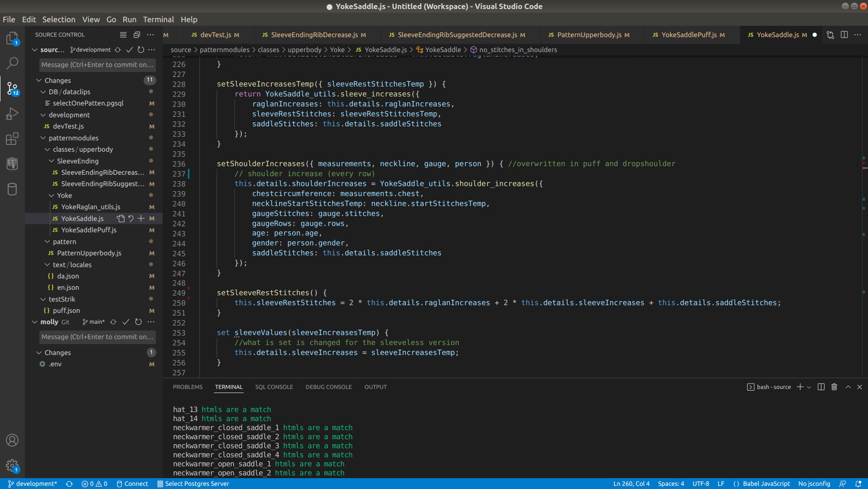Kill terminal with trash icon
The image size is (868, 489).
(834, 387)
